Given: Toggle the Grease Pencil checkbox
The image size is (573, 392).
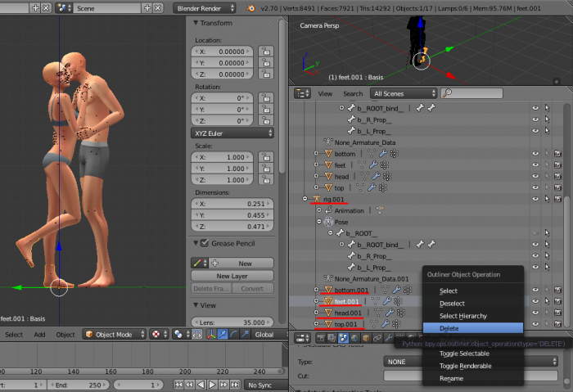Looking at the screenshot, I should point(204,243).
